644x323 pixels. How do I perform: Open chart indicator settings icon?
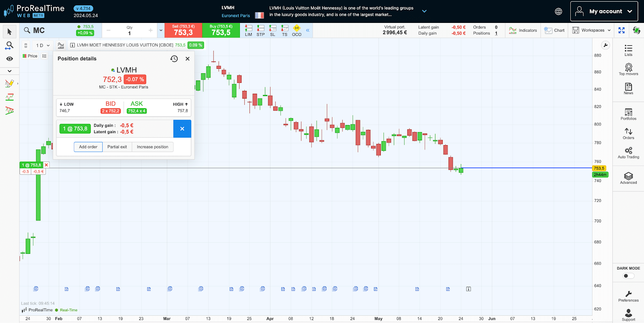click(61, 45)
